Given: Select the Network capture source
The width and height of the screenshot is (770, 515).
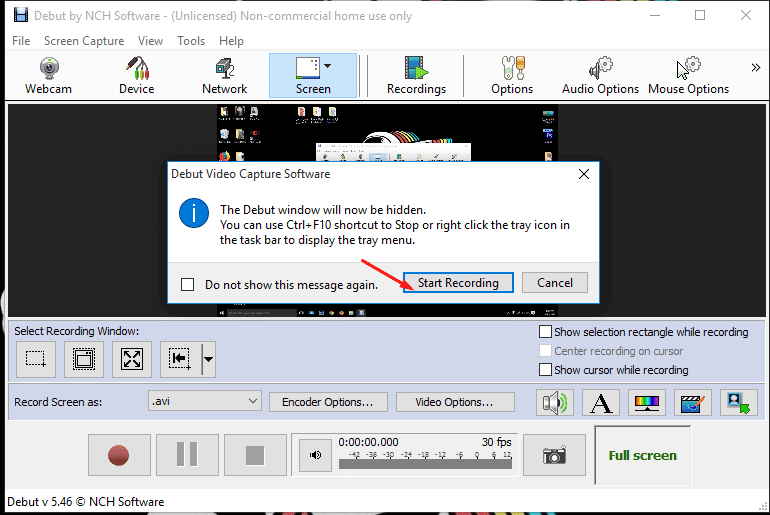Looking at the screenshot, I should point(224,75).
